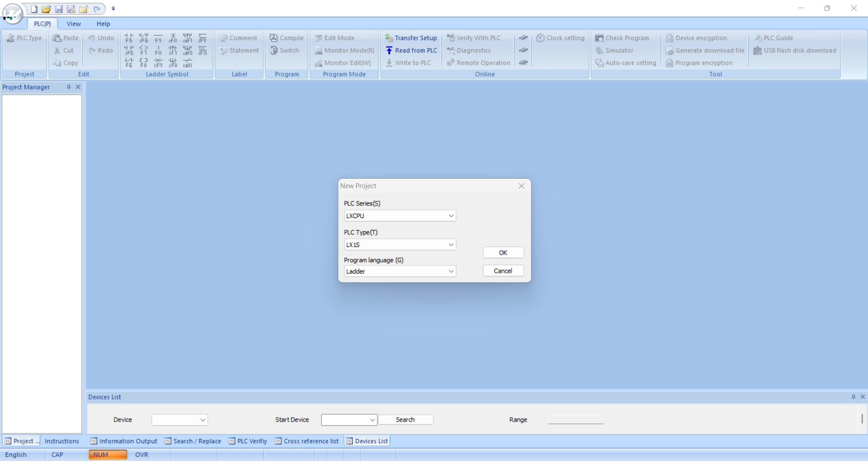Image resolution: width=868 pixels, height=461 pixels.
Task: Switch to the View ribbon tab
Action: (74, 24)
